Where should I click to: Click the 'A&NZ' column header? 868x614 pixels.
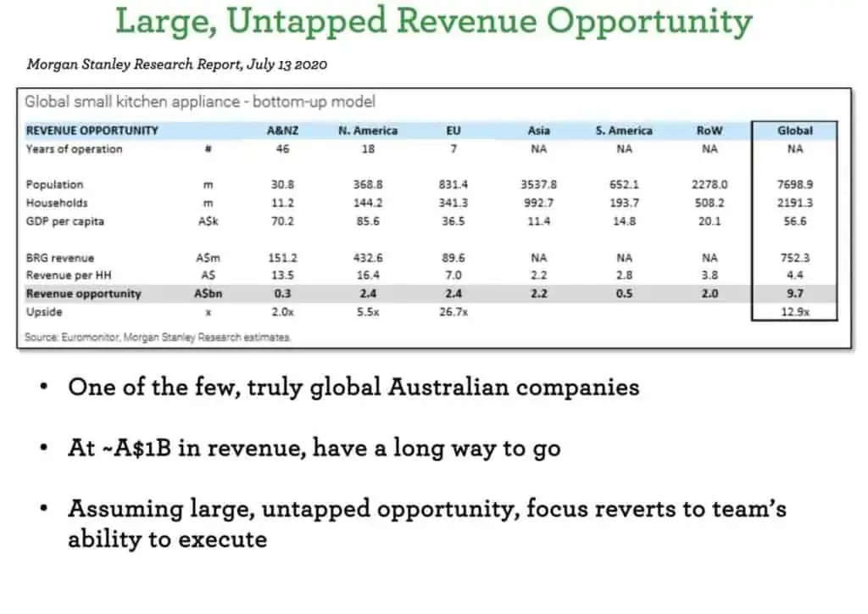[282, 131]
